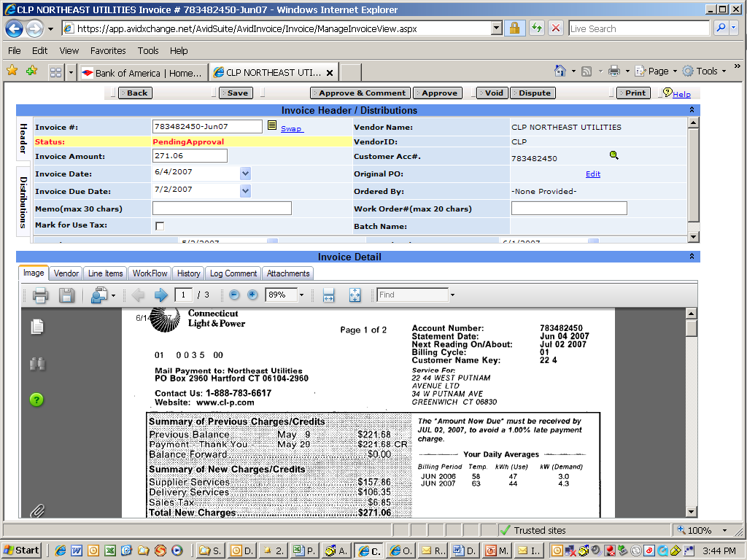Click the Memo input field

[222, 209]
